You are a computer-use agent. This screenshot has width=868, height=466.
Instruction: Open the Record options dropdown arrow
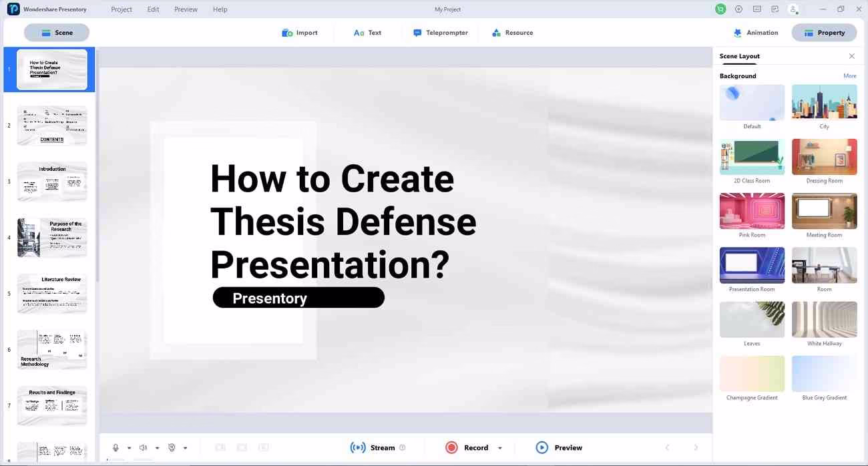(499, 448)
